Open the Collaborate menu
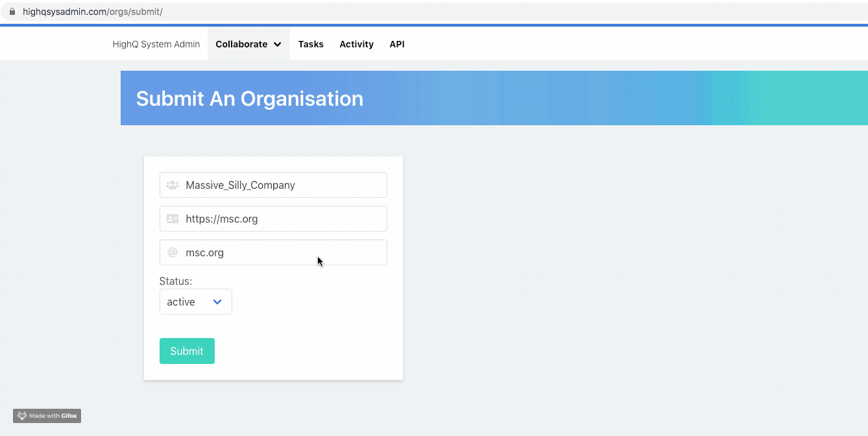 (x=241, y=44)
